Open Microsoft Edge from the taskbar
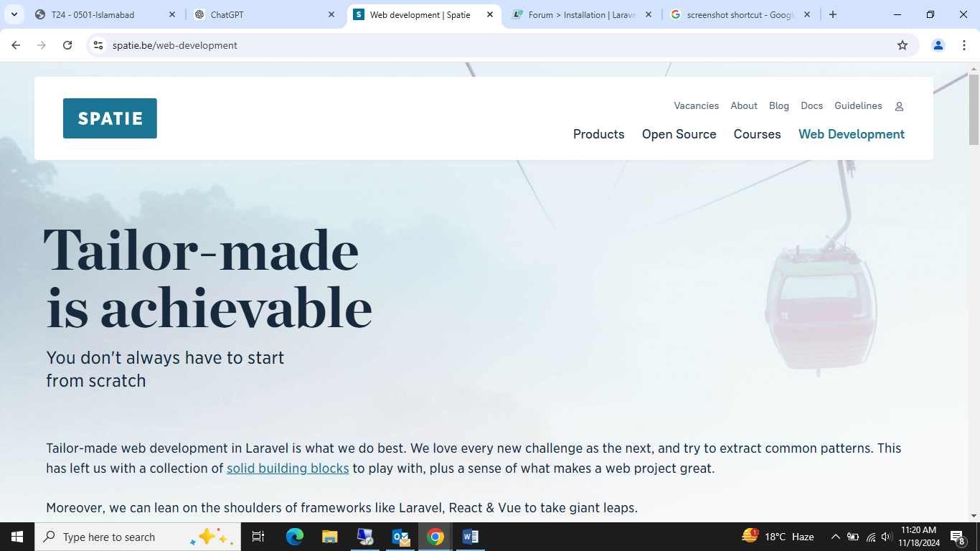The height and width of the screenshot is (551, 980). (x=294, y=537)
